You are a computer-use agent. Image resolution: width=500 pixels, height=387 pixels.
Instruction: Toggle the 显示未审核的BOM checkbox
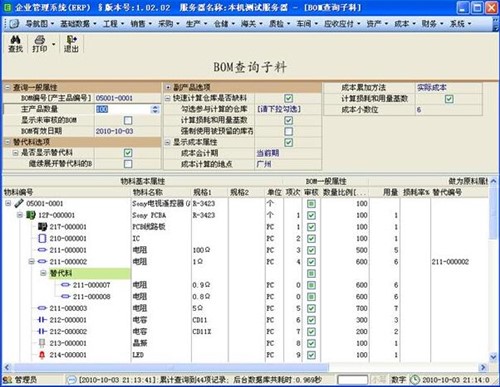[128, 120]
